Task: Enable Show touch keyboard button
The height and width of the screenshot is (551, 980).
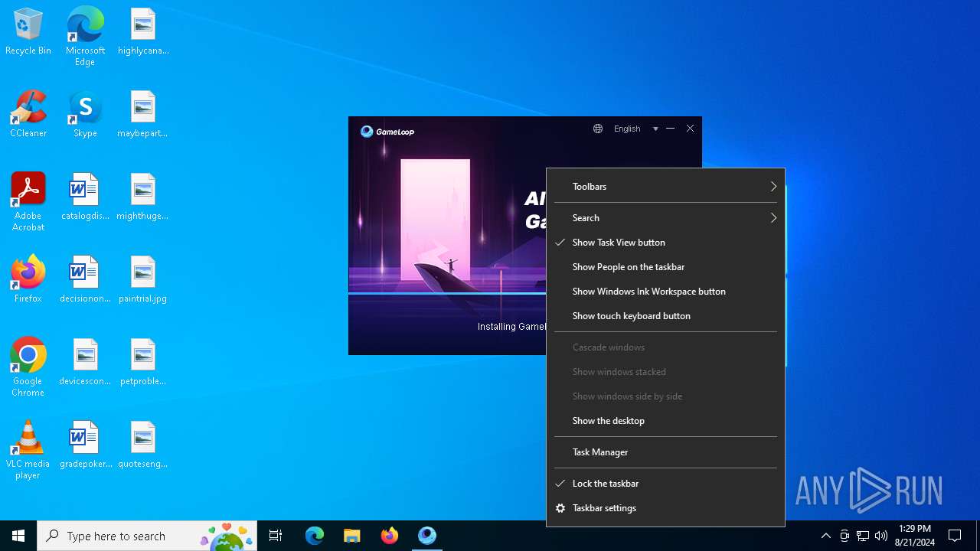Action: coord(665,316)
